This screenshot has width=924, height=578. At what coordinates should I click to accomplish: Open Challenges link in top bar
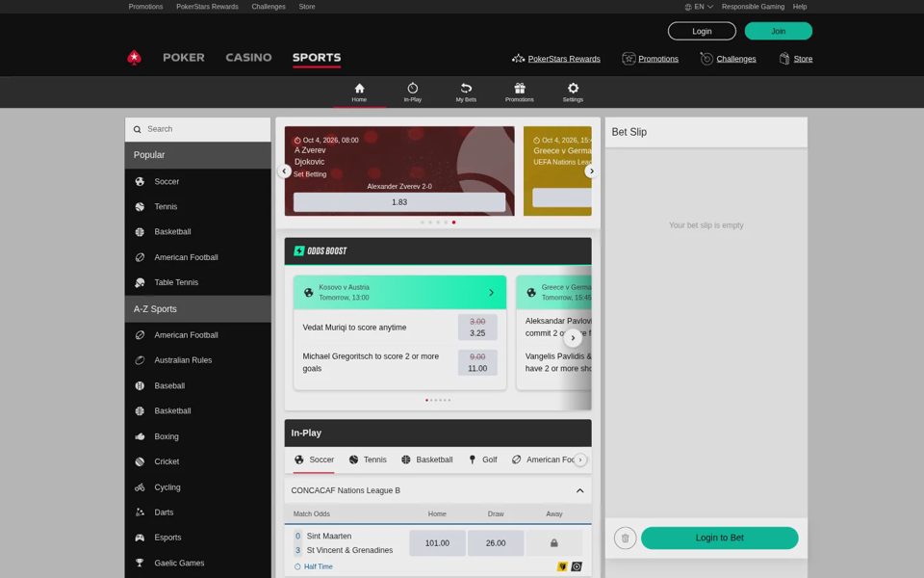tap(269, 7)
